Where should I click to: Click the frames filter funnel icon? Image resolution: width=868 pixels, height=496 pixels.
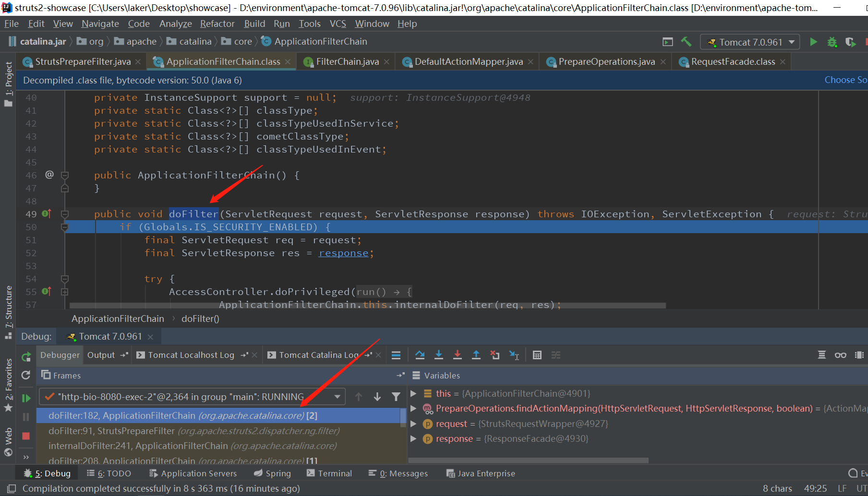coord(396,397)
